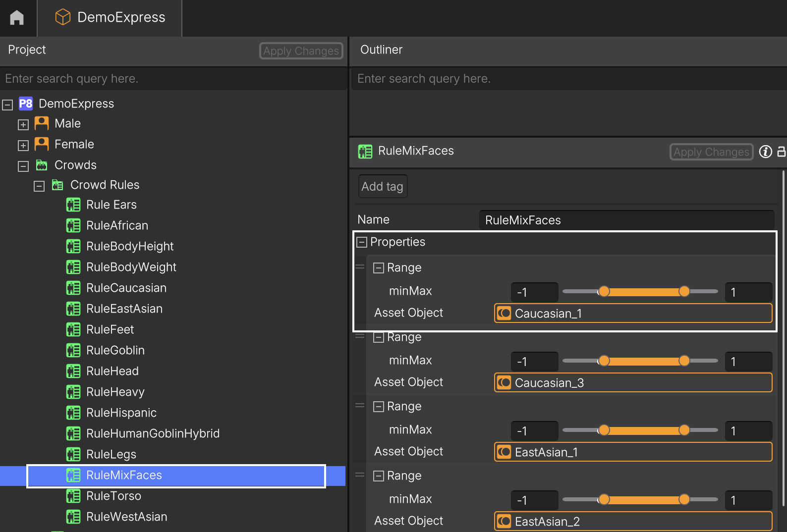The width and height of the screenshot is (787, 532).
Task: Click the RuleGoblin rule icon
Action: (73, 350)
